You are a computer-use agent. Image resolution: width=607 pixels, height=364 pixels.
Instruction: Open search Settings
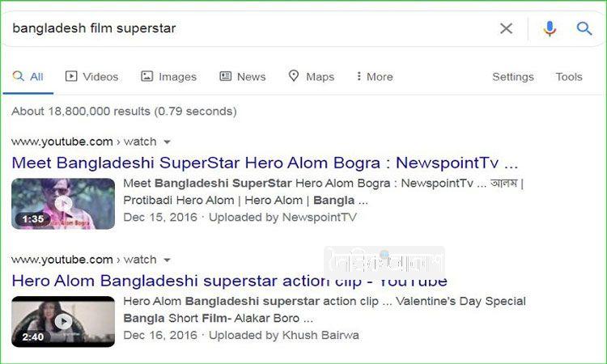pos(513,77)
